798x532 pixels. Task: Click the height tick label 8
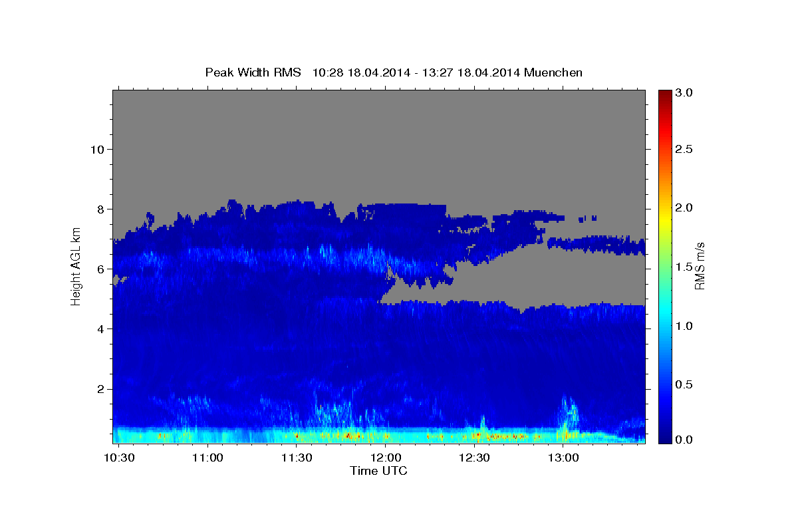100,209
